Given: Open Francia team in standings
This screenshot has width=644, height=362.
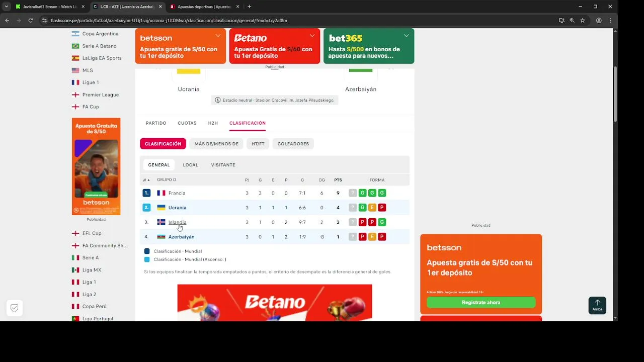Looking at the screenshot, I should (177, 193).
